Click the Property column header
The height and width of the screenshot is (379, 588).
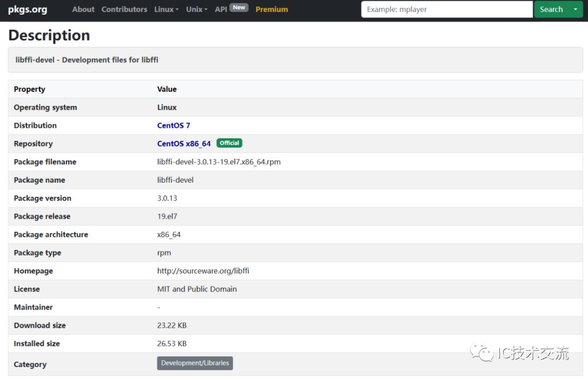pos(29,89)
